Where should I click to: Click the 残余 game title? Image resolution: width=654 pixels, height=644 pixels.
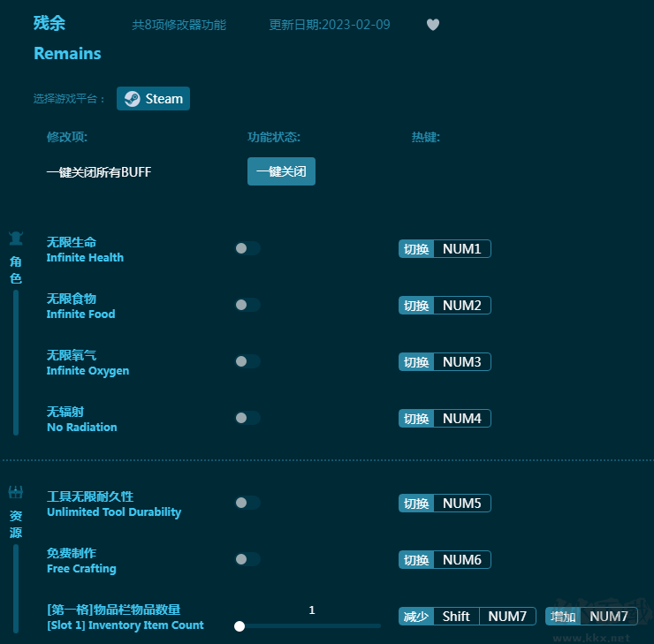point(49,23)
